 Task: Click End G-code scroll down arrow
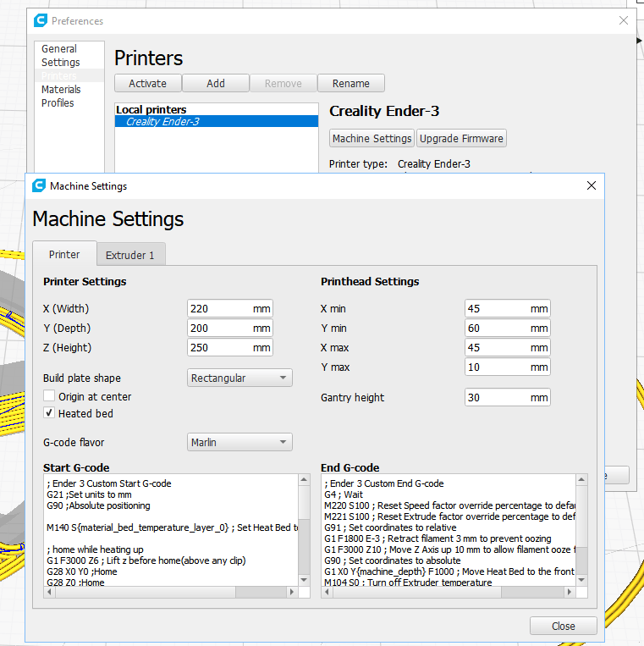tap(581, 580)
